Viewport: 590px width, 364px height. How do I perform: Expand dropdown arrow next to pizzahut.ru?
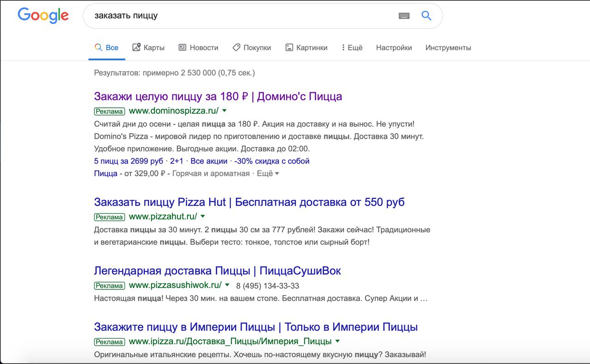pyautogui.click(x=203, y=216)
